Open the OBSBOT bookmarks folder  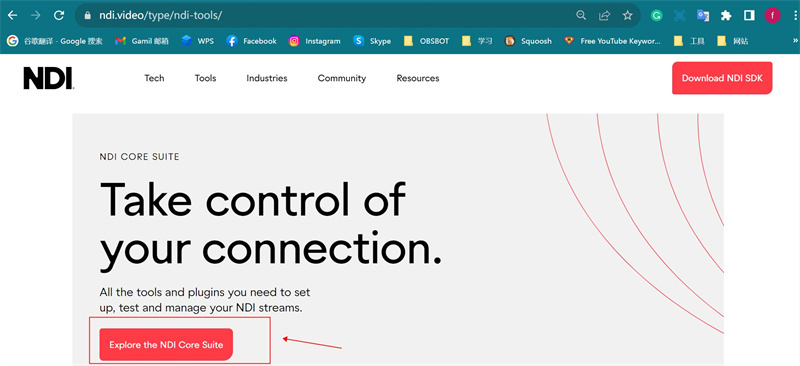tap(426, 41)
